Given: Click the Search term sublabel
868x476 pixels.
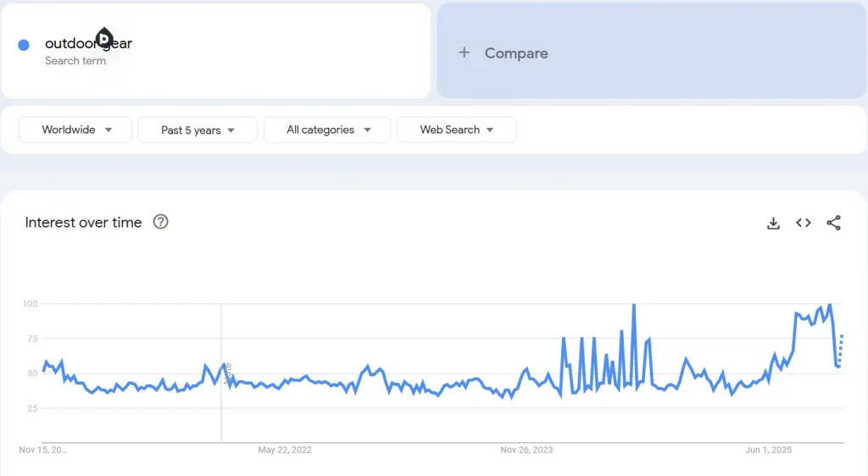Looking at the screenshot, I should 75,61.
